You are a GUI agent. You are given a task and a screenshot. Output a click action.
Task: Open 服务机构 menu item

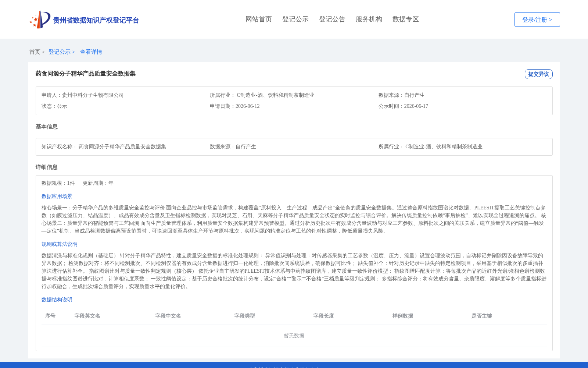click(369, 19)
